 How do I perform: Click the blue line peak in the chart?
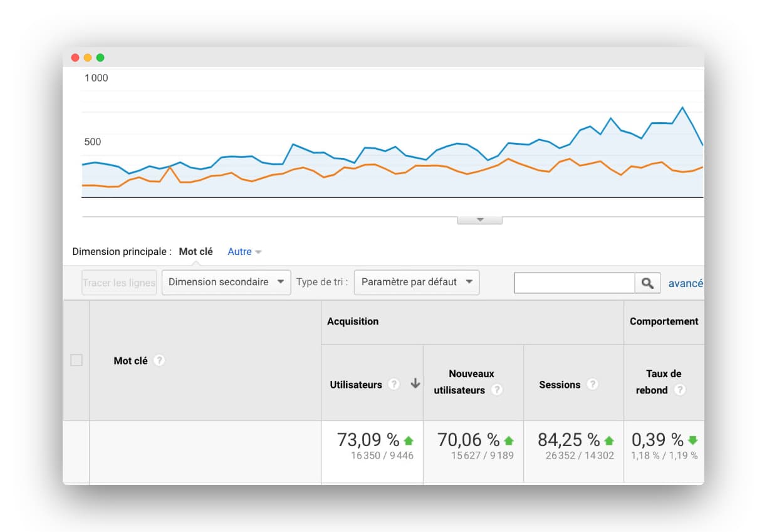[682, 108]
